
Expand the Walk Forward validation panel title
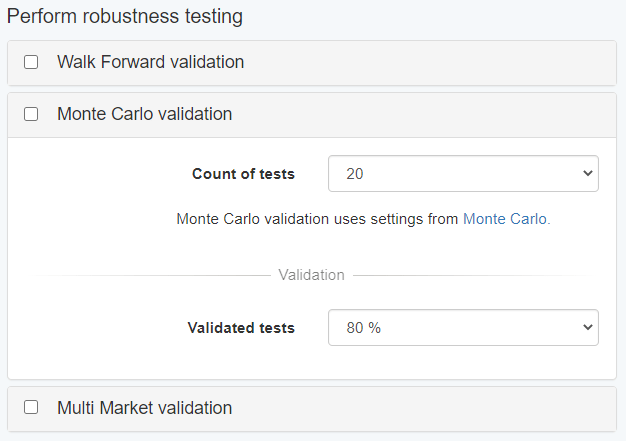point(150,62)
